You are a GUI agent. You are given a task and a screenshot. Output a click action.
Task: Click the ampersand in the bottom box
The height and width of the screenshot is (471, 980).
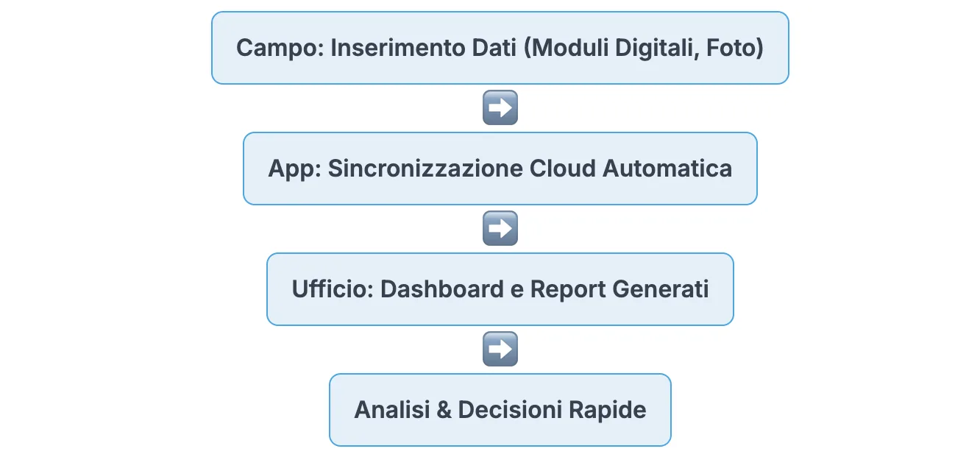point(444,410)
